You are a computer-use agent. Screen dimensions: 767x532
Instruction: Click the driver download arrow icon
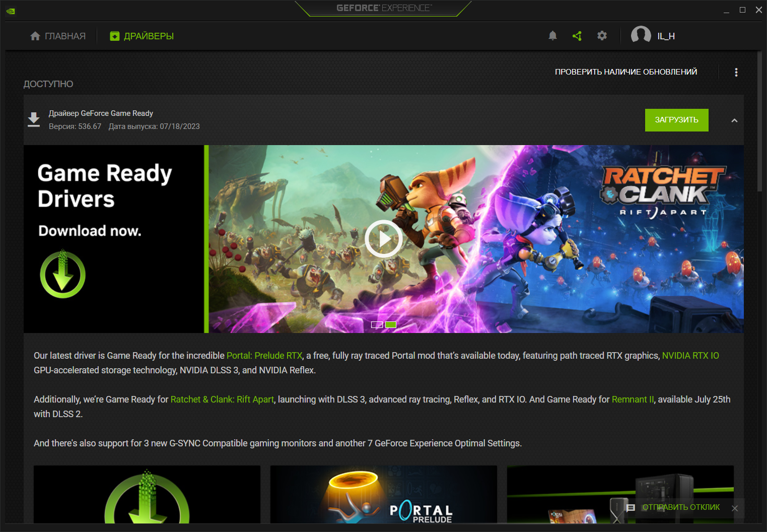(34, 120)
